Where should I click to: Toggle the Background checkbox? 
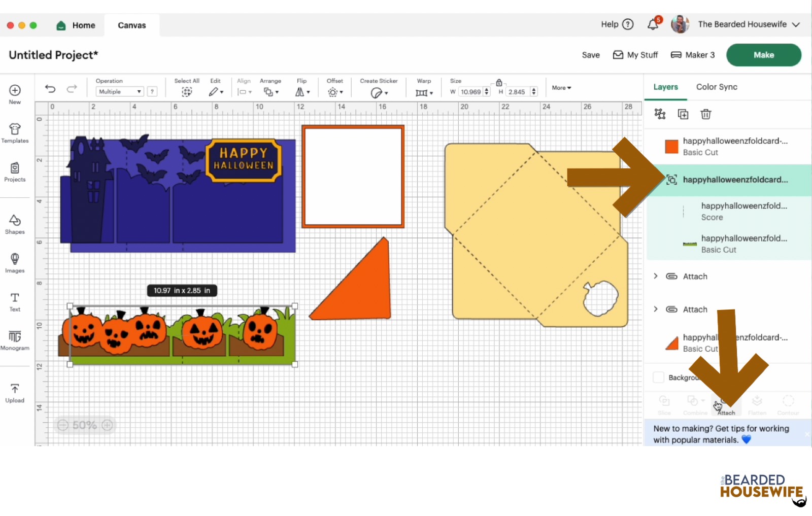click(x=659, y=377)
